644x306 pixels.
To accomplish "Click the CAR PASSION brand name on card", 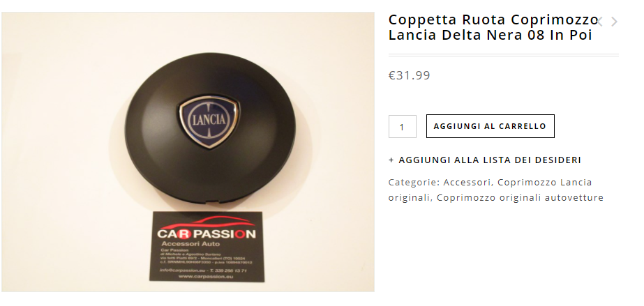I will 207,234.
